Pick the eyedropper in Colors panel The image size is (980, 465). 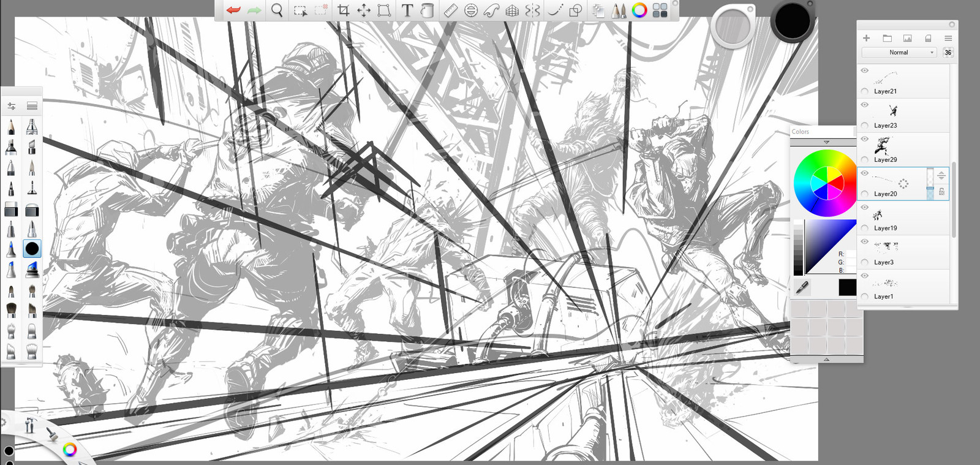point(802,287)
